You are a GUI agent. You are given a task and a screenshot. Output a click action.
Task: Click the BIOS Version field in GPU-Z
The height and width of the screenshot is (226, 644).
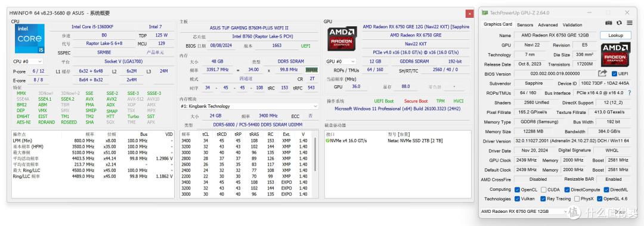(x=555, y=74)
